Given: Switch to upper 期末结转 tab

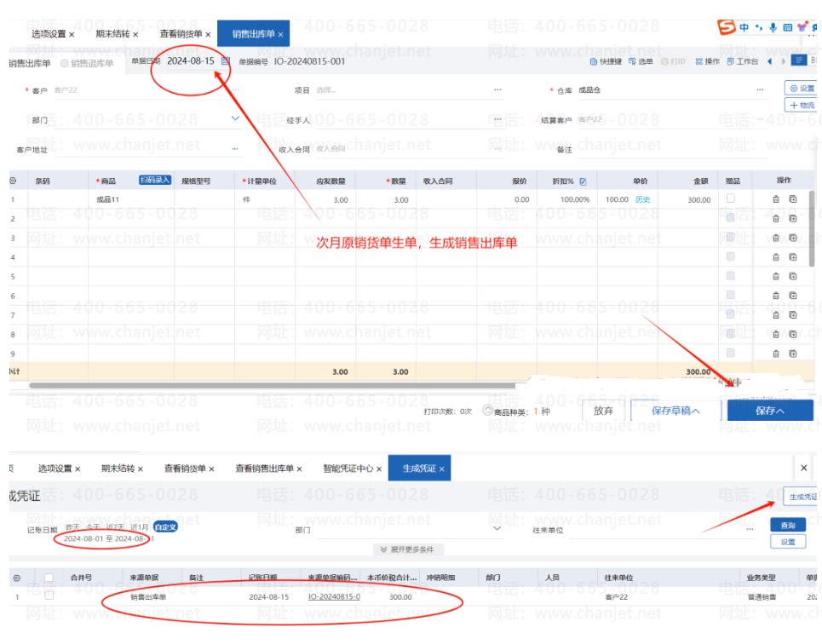Looking at the screenshot, I should coord(112,34).
